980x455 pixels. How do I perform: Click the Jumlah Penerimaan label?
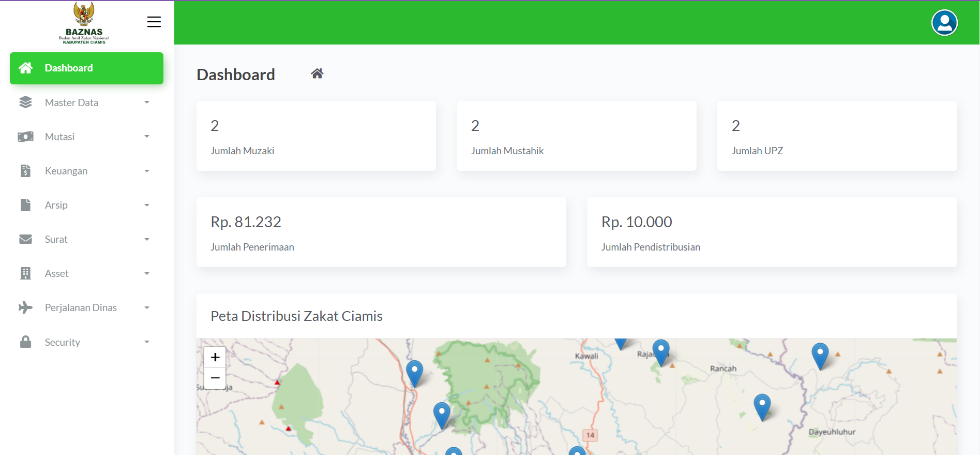tap(252, 247)
